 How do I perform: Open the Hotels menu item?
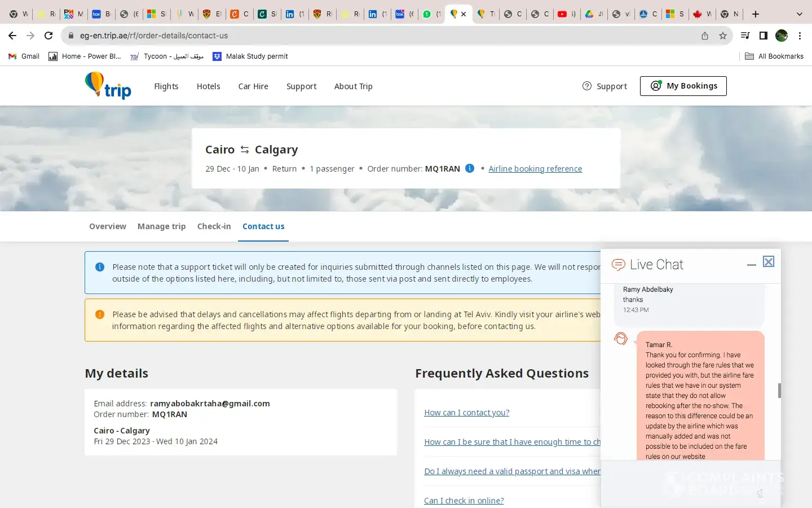209,86
